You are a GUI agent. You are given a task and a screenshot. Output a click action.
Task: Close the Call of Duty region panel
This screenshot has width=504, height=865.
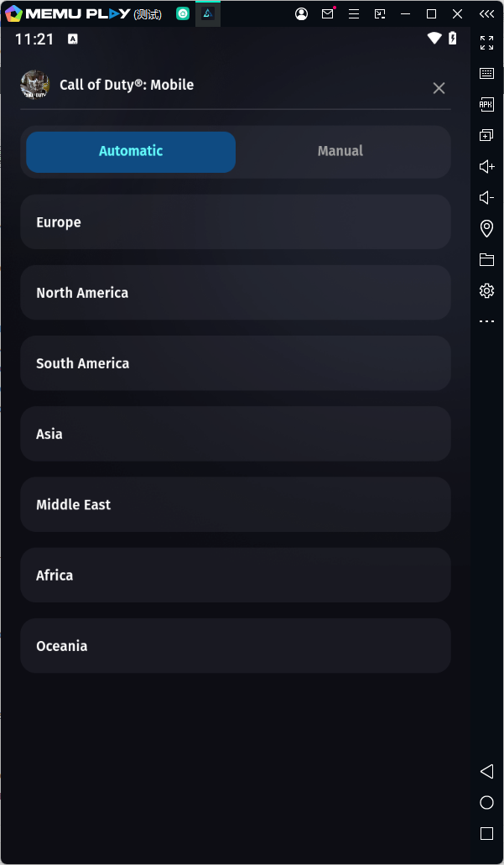439,88
